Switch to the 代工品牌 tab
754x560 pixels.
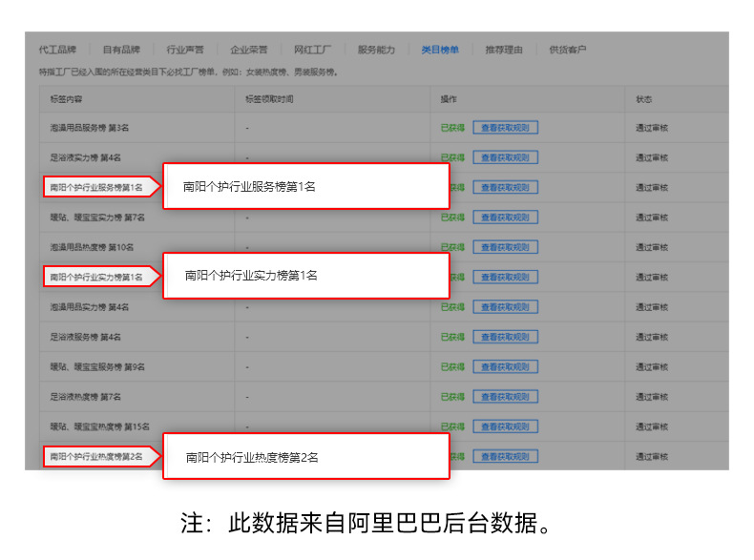(57, 50)
